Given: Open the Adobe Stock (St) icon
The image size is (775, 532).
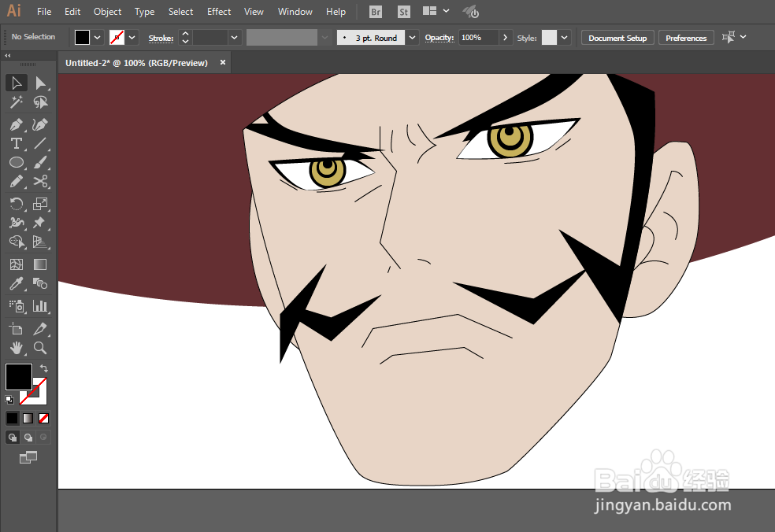Looking at the screenshot, I should coord(404,12).
